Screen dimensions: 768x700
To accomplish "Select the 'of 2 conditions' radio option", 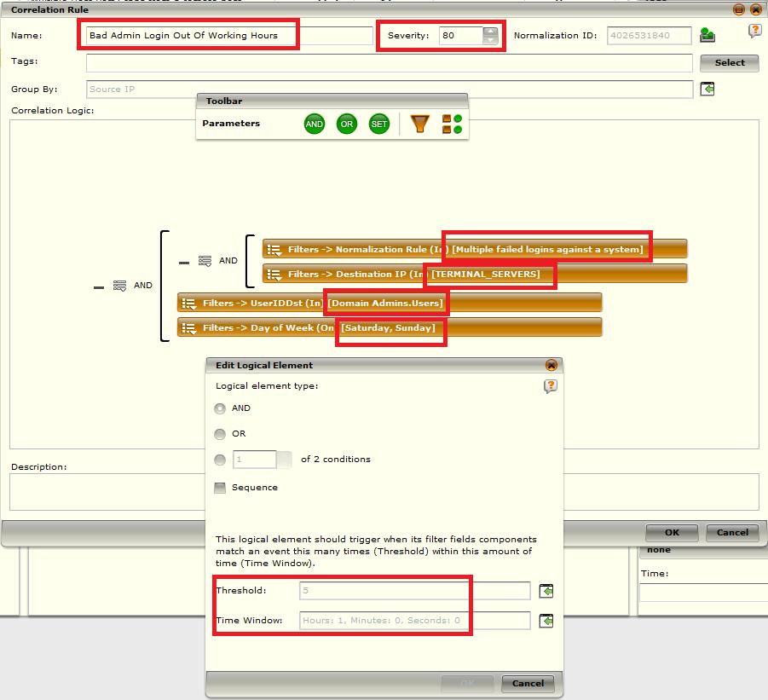I will pos(220,460).
